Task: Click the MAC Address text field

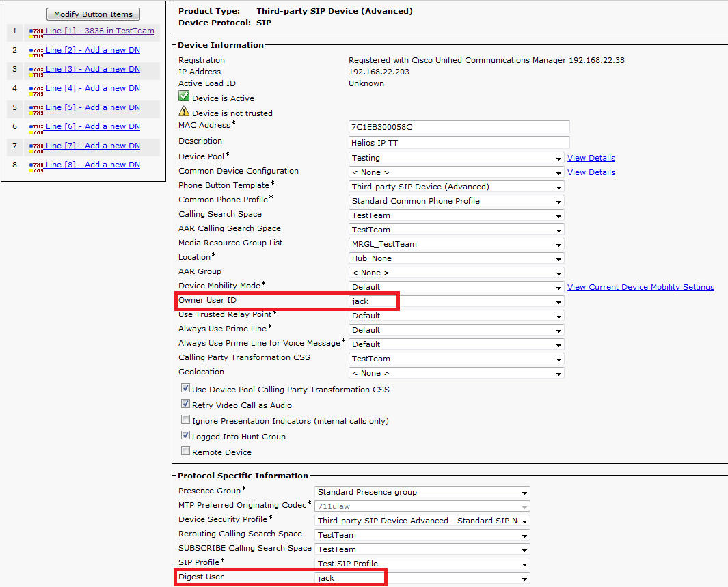Action: point(459,127)
